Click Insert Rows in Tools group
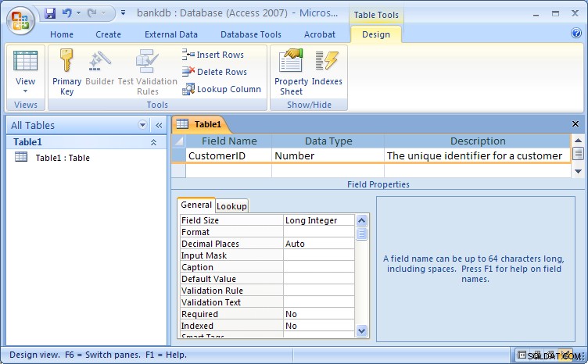 [x=213, y=55]
